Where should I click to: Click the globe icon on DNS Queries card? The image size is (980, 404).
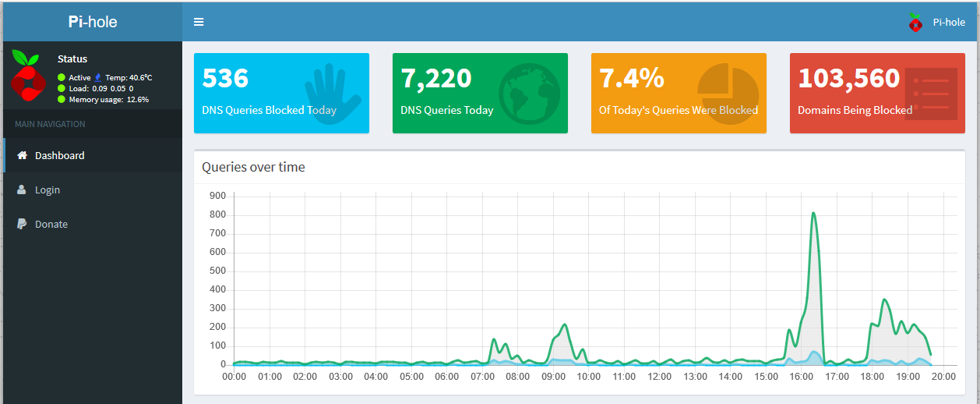(529, 93)
